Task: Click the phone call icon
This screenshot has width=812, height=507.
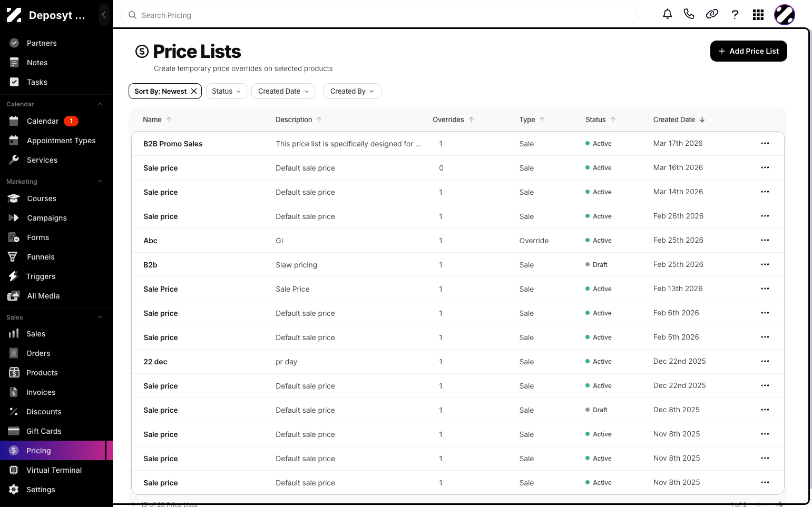Action: coord(689,14)
